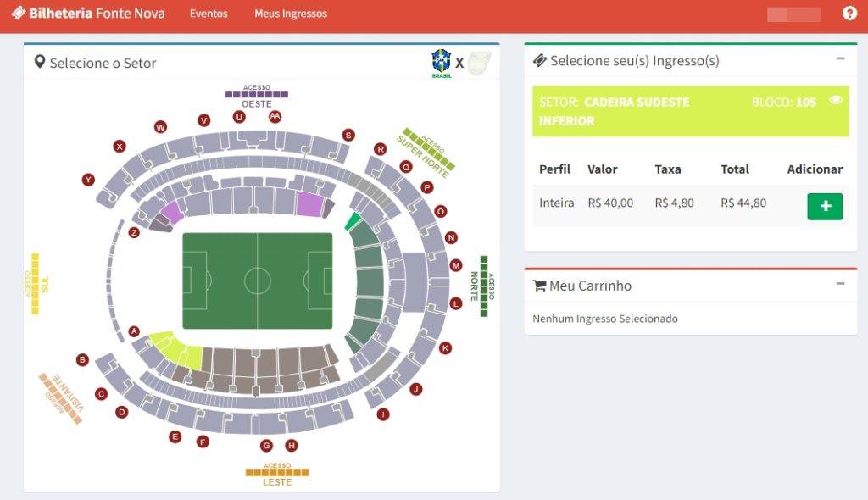Click the shopping cart icon in Meu Carrinho
This screenshot has width=868, height=500.
point(538,286)
